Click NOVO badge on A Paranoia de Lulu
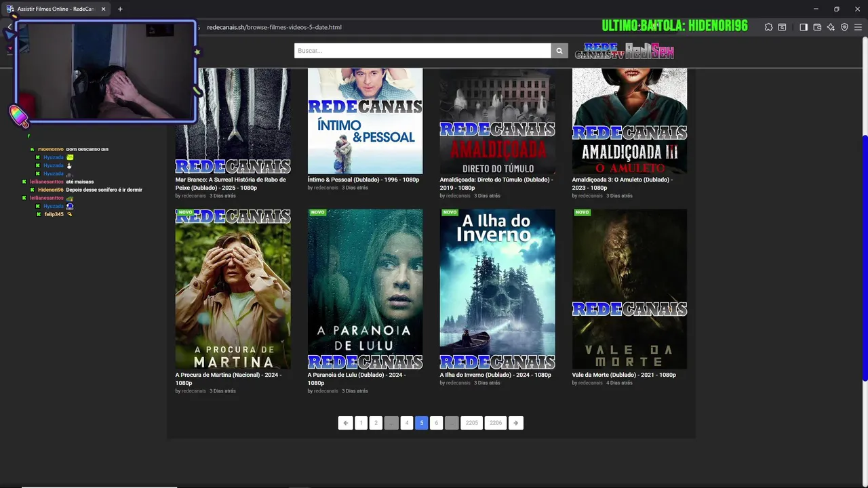Viewport: 868px width, 488px height. pos(317,212)
